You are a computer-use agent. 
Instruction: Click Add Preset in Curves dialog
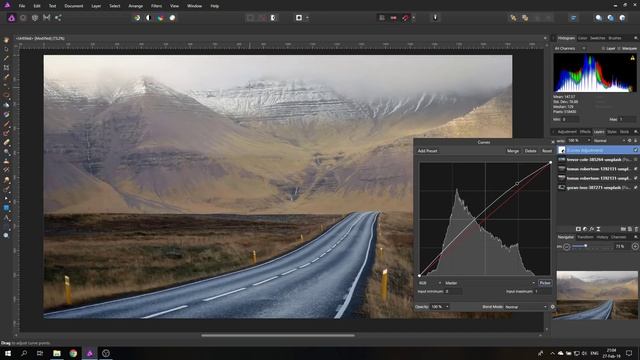427,151
